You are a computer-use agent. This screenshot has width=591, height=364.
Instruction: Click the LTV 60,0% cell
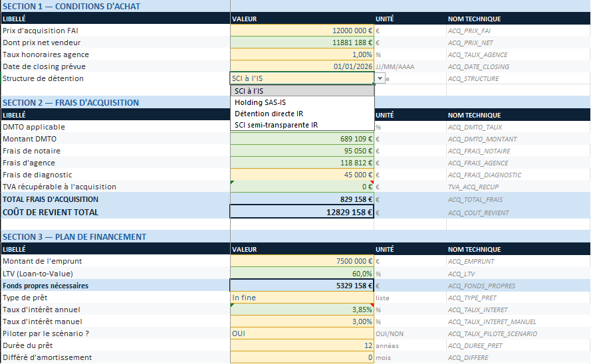pos(302,274)
